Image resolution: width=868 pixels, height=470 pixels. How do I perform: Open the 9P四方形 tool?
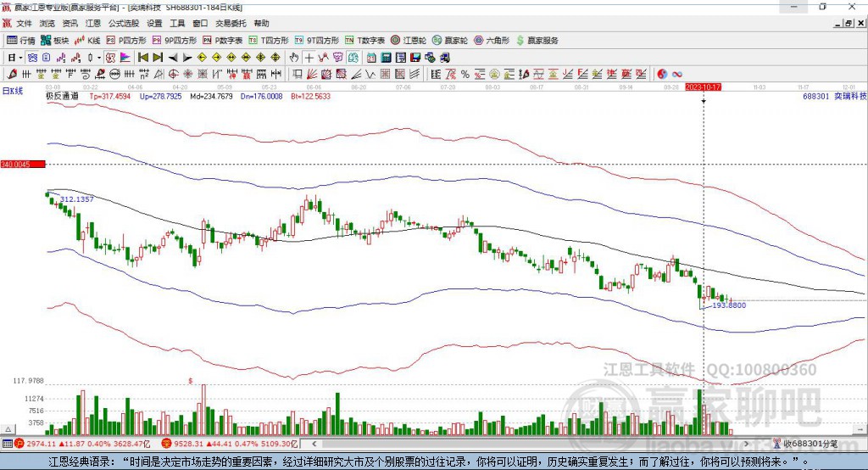coord(175,41)
